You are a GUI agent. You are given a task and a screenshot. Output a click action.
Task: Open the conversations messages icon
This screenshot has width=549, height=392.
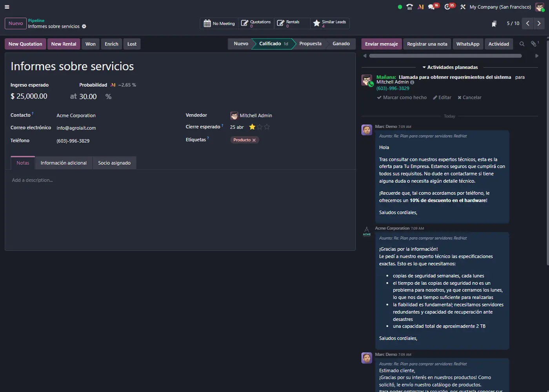click(x=432, y=7)
